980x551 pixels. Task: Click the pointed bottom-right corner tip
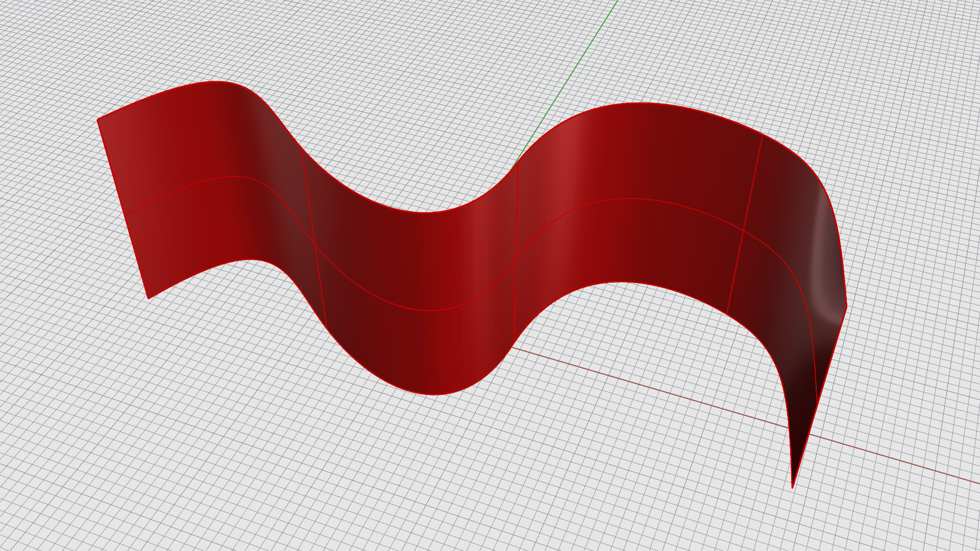(792, 487)
